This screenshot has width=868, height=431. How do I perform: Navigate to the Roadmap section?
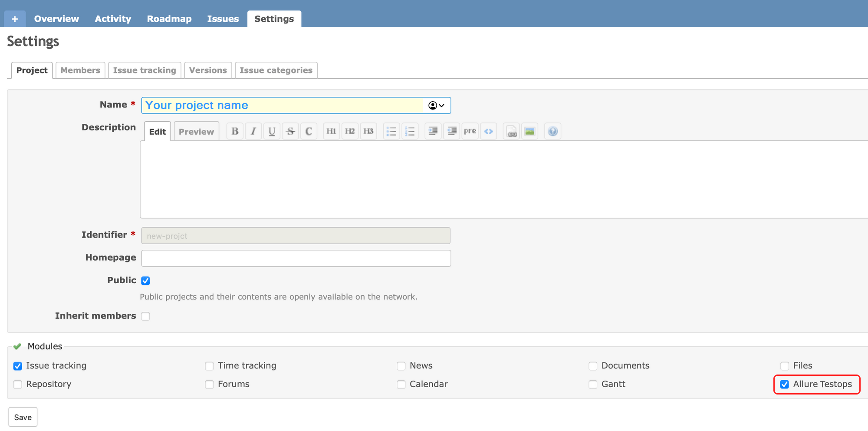(x=169, y=19)
